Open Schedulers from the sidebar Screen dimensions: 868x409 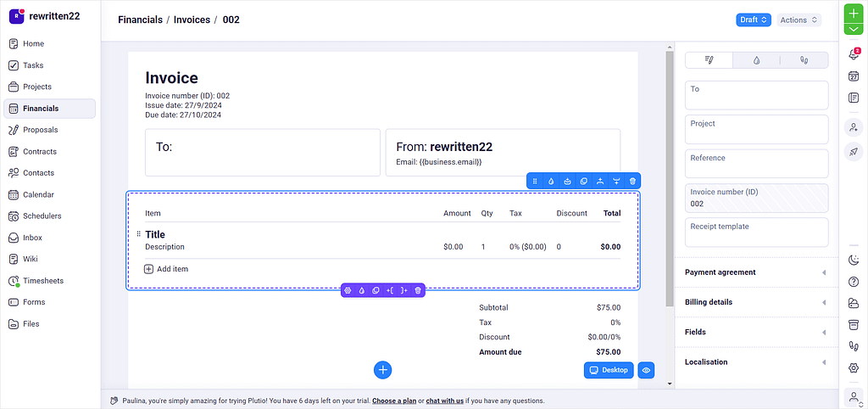pyautogui.click(x=49, y=216)
